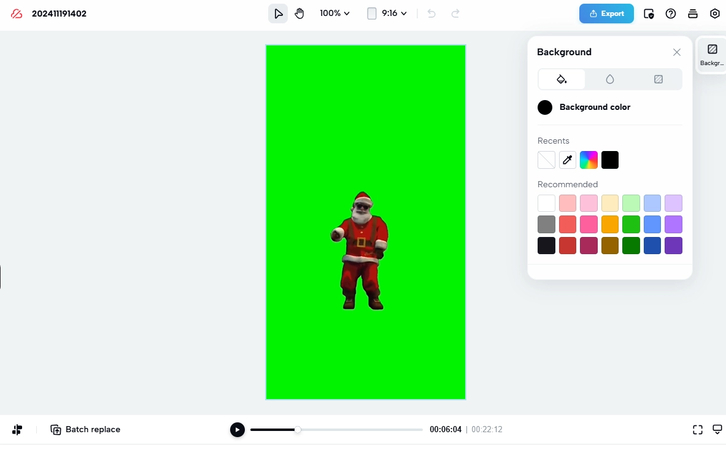Screen dimensions: 726x450
Task: Select the pointer/select tool
Action: [278, 14]
